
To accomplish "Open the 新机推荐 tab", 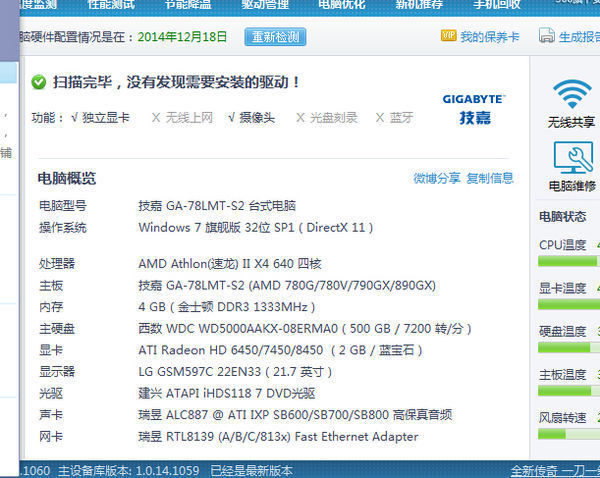I will point(419,5).
